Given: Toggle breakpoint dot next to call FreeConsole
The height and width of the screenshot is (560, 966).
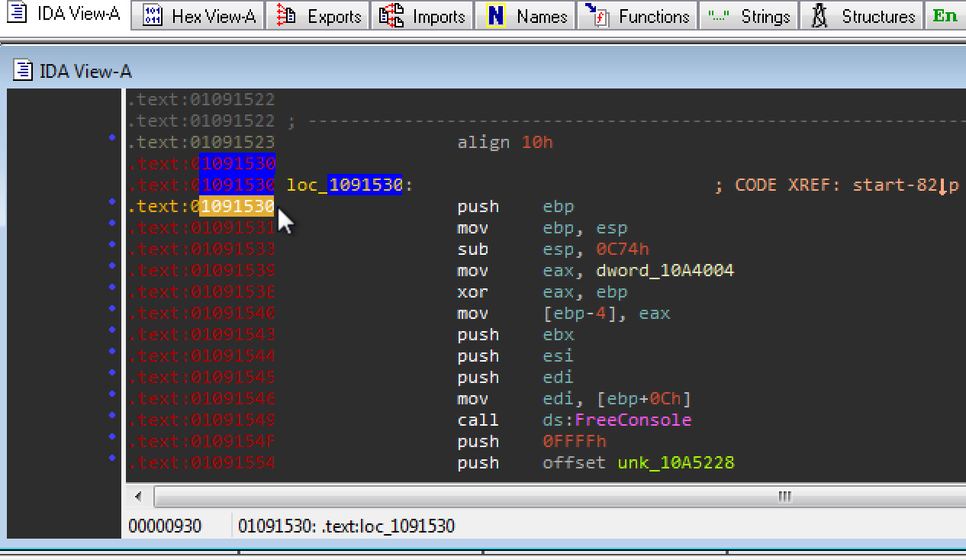Looking at the screenshot, I should (113, 415).
